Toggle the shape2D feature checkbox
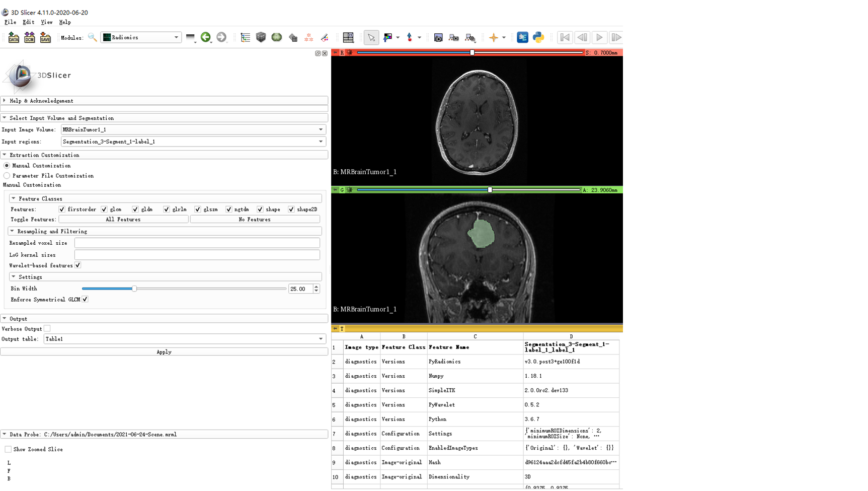 click(291, 209)
